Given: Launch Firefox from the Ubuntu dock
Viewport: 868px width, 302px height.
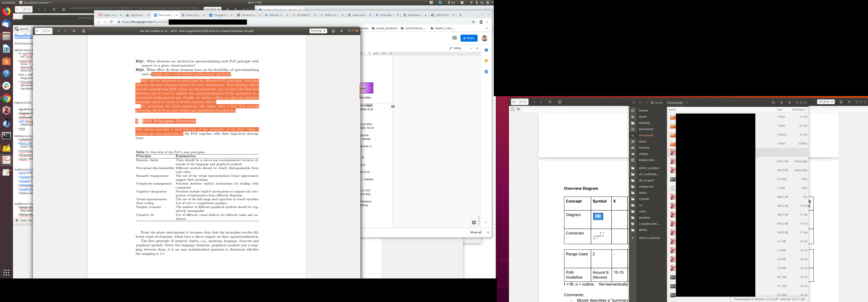Looking at the screenshot, I should click(6, 11).
